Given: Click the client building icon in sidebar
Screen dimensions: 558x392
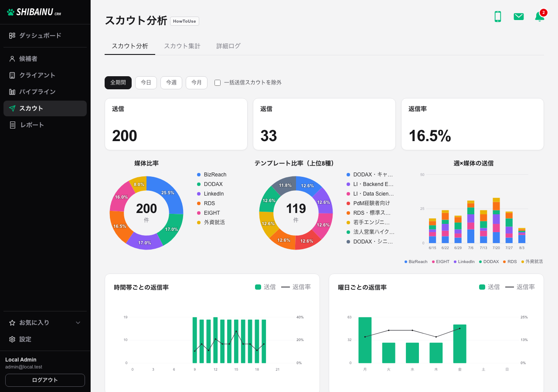Looking at the screenshot, I should [12, 75].
